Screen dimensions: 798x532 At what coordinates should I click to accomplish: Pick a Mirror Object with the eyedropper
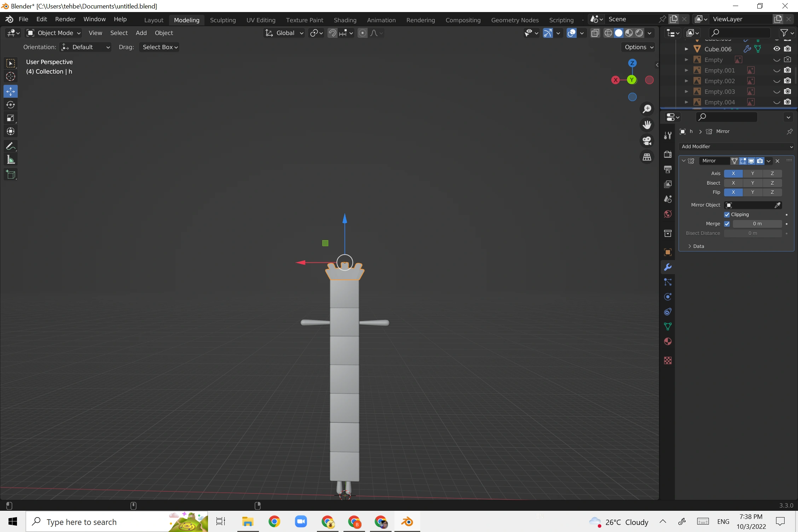778,205
